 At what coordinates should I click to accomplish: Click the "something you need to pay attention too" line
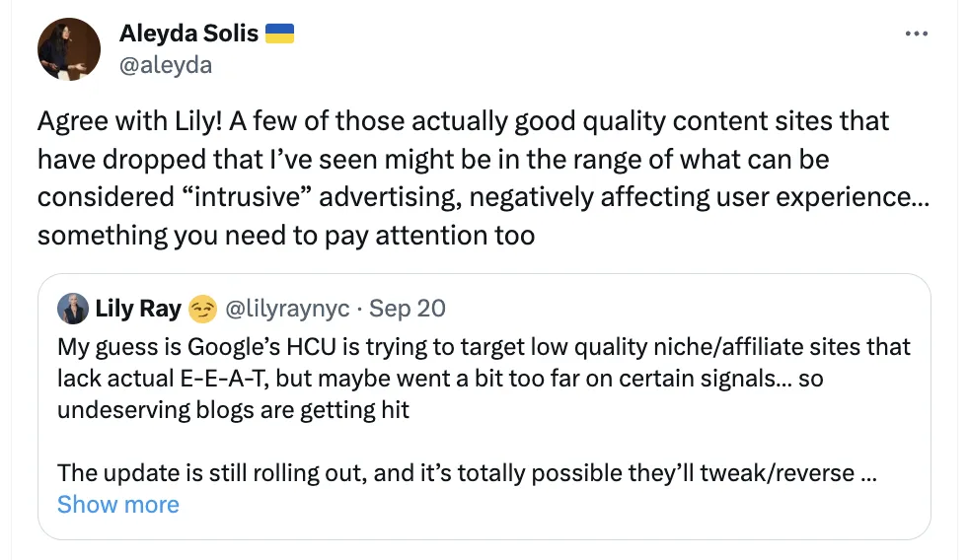coord(286,236)
